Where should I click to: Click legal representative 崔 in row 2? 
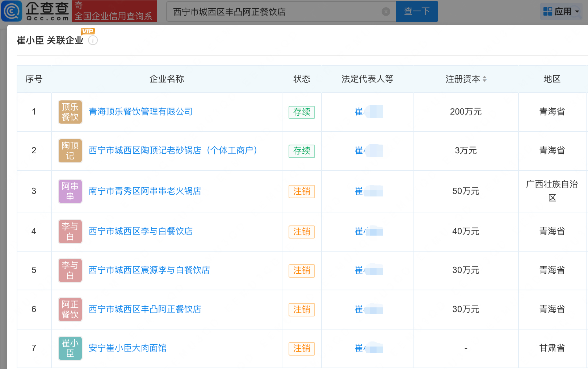368,150
